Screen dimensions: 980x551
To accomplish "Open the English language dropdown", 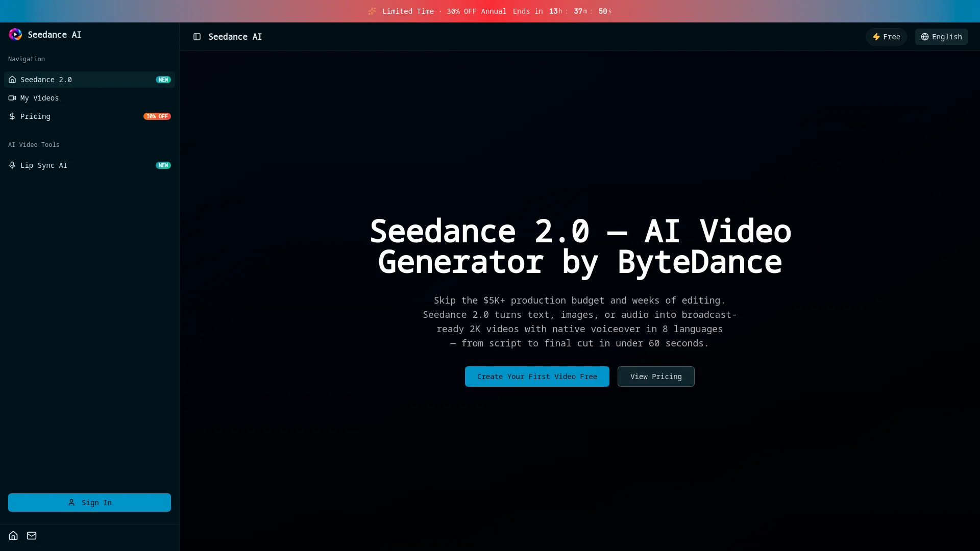I will coord(941,37).
